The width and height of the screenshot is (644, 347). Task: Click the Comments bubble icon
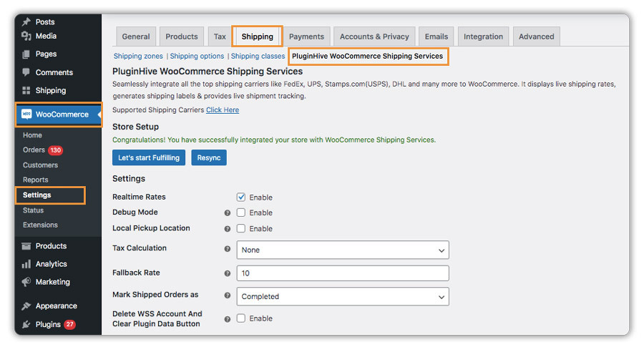[x=26, y=72]
